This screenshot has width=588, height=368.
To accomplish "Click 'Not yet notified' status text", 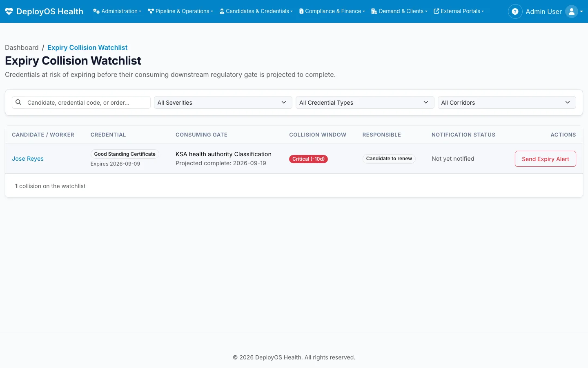I will 453,159.
